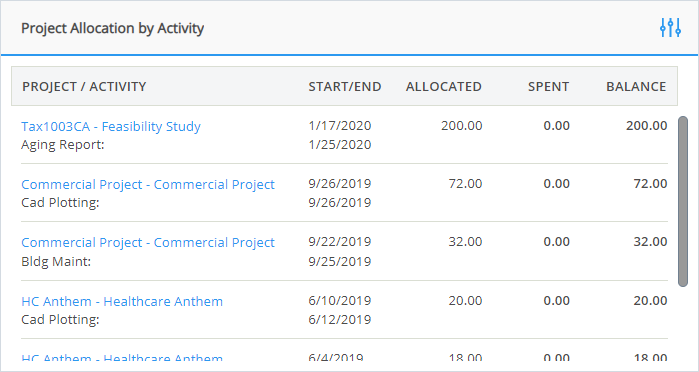Click the Project Allocation by Activity title
Image resolution: width=699 pixels, height=372 pixels.
tap(112, 28)
